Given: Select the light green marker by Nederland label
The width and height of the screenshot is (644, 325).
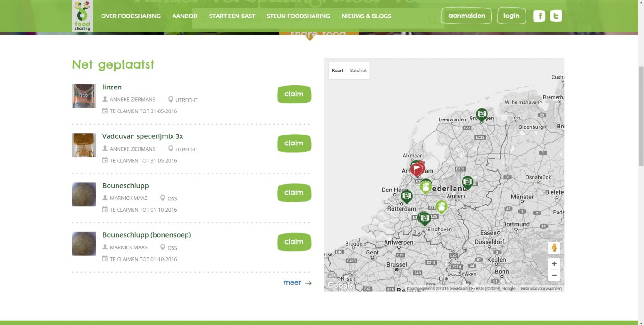Looking at the screenshot, I should [426, 187].
